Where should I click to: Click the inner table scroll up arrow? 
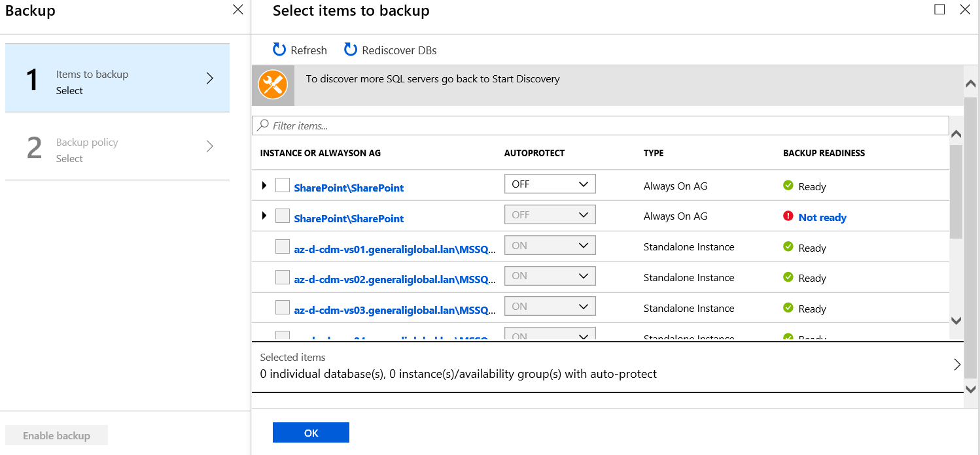click(956, 134)
